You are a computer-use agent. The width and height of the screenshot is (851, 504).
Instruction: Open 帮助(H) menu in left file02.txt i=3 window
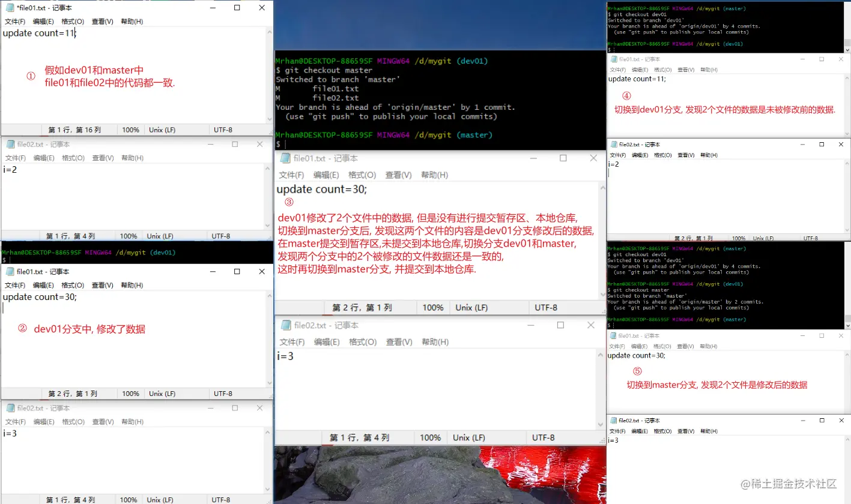tap(132, 422)
